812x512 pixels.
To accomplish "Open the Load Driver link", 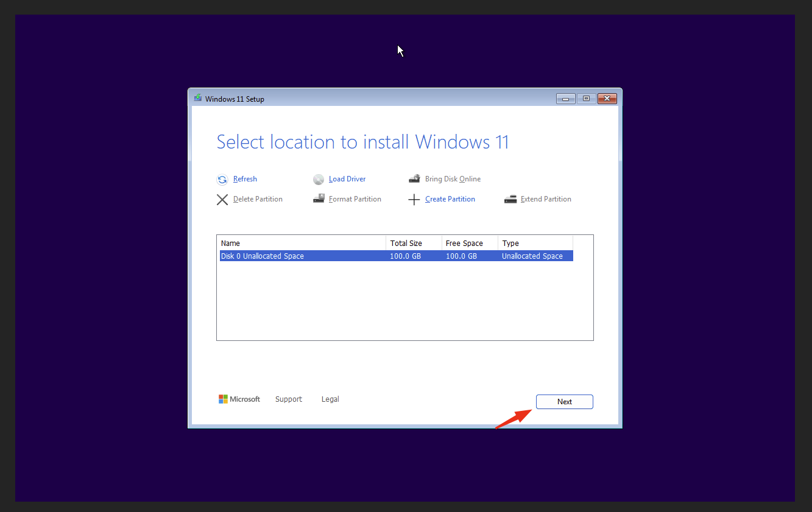I will point(347,179).
